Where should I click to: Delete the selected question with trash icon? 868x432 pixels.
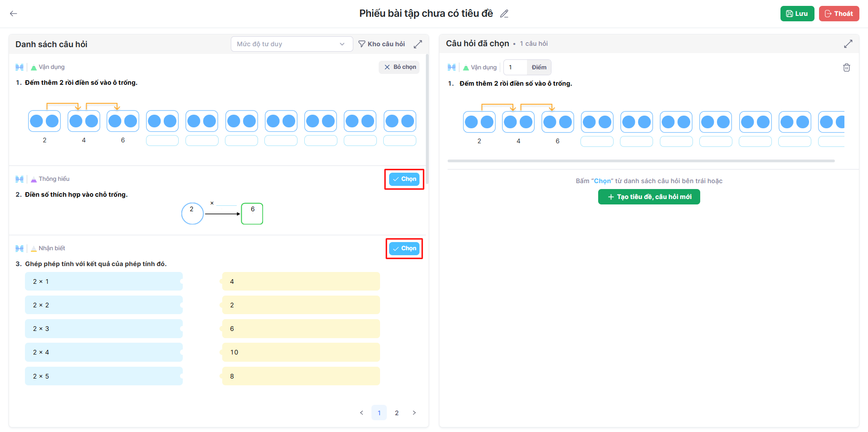click(x=846, y=68)
